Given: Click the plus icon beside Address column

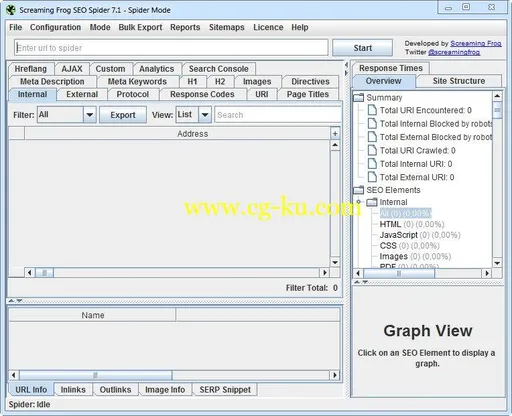Looking at the screenshot, I should pyautogui.click(x=335, y=134).
